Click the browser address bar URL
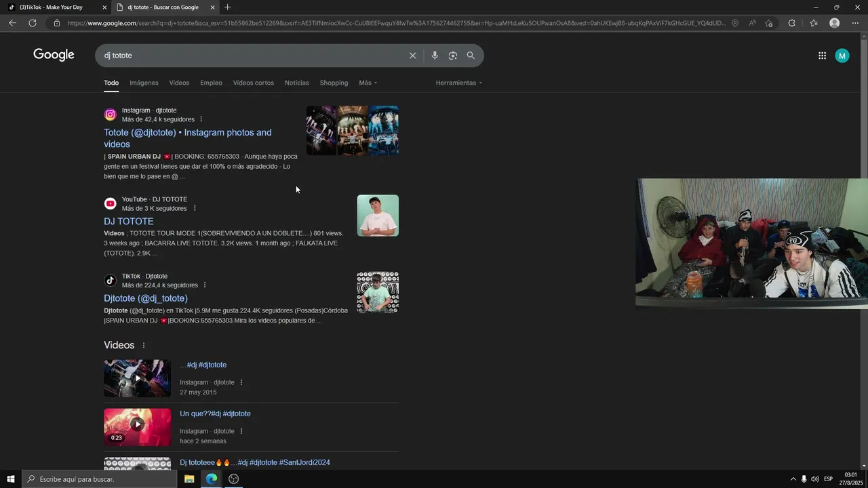Screen dimensions: 868x488 396,23
